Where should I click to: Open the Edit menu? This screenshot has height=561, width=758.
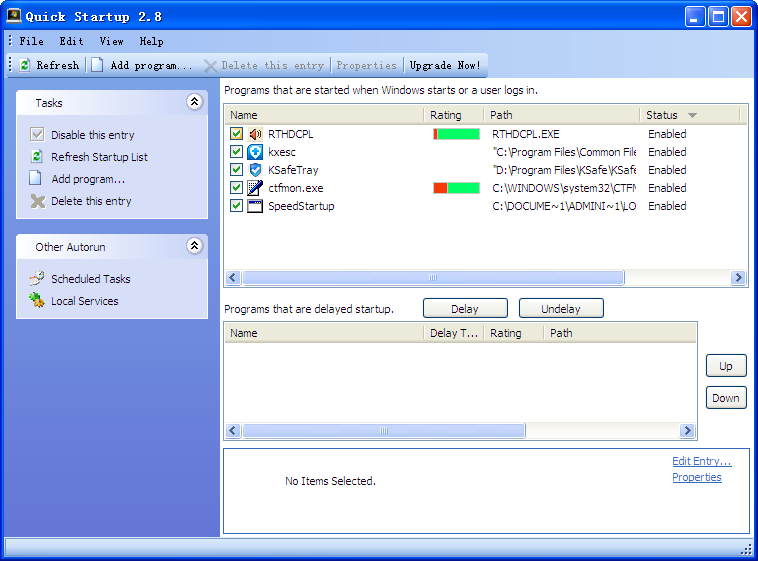pyautogui.click(x=72, y=41)
